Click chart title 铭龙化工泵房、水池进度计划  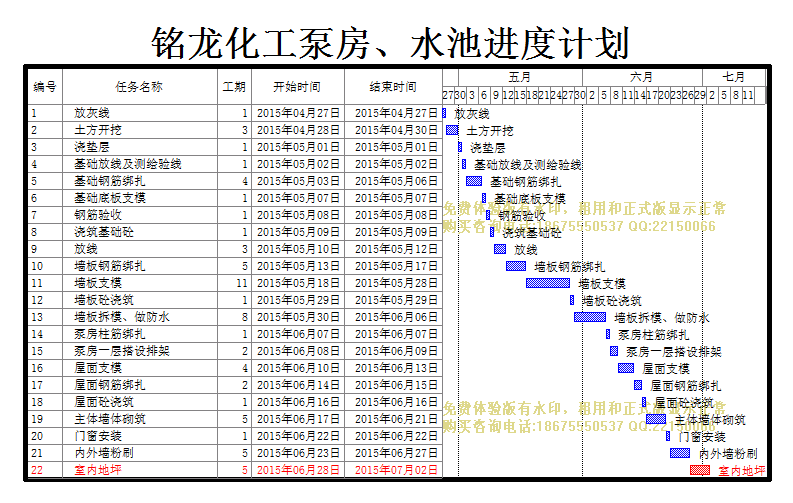pos(390,42)
